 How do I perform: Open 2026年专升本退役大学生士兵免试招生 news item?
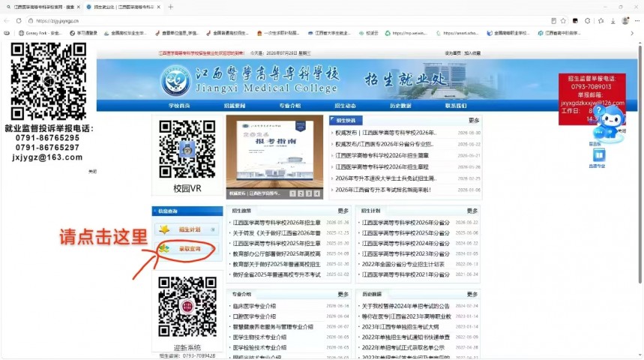tap(385, 178)
